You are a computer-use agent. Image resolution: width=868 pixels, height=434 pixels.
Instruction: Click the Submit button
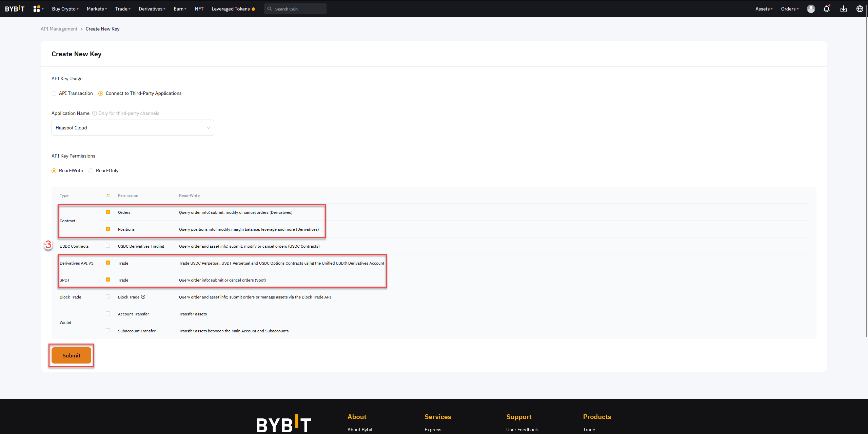72,355
